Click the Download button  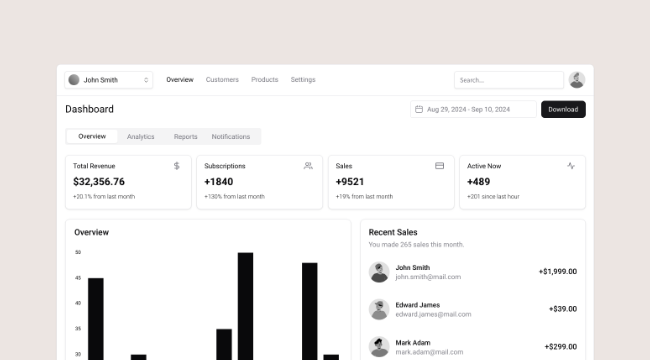point(563,109)
